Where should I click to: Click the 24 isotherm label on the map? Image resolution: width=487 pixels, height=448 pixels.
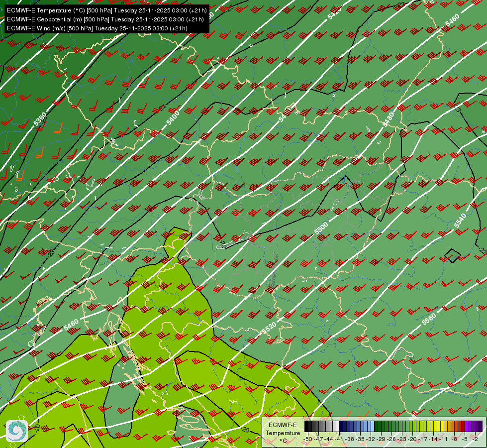pyautogui.click(x=162, y=108)
